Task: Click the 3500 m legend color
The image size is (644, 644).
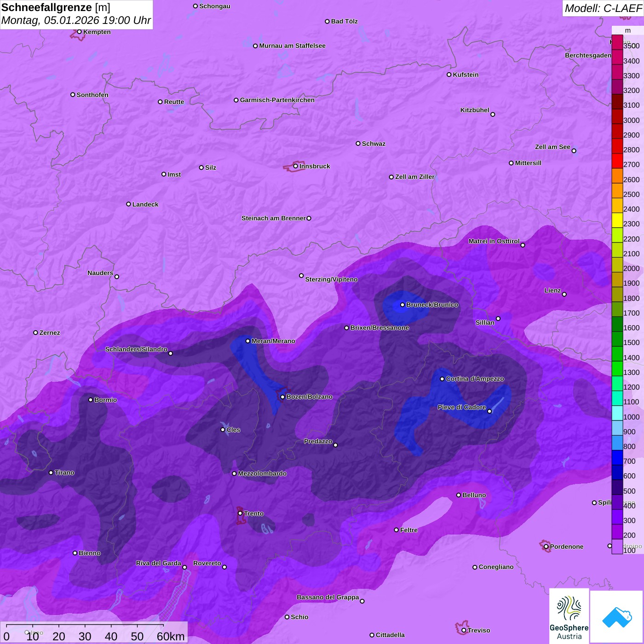Action: click(617, 42)
